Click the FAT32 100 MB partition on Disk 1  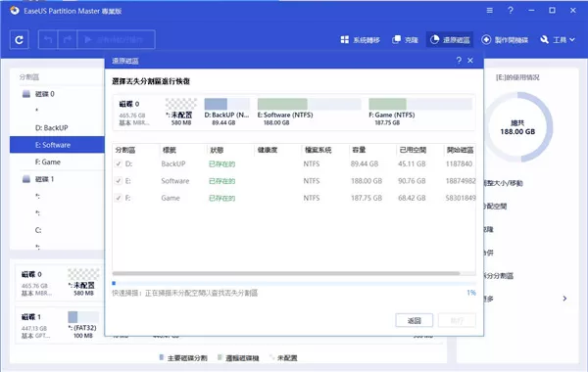point(83,324)
